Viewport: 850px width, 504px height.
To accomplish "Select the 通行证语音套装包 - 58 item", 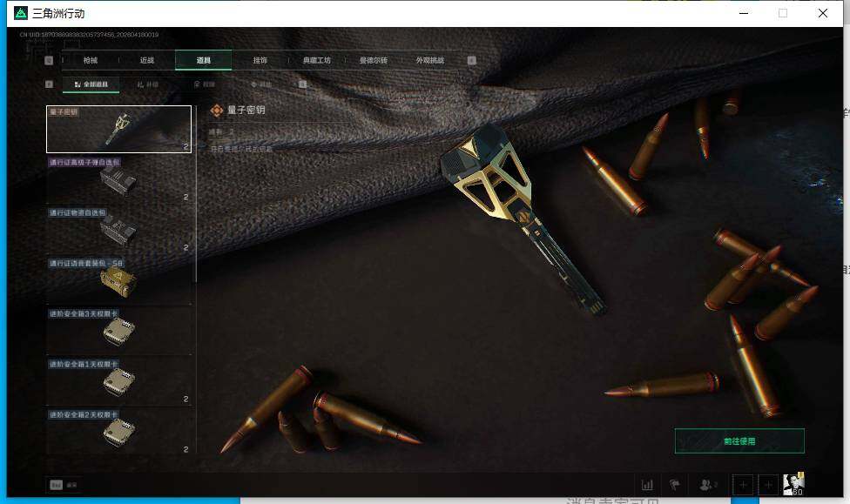I will point(118,280).
